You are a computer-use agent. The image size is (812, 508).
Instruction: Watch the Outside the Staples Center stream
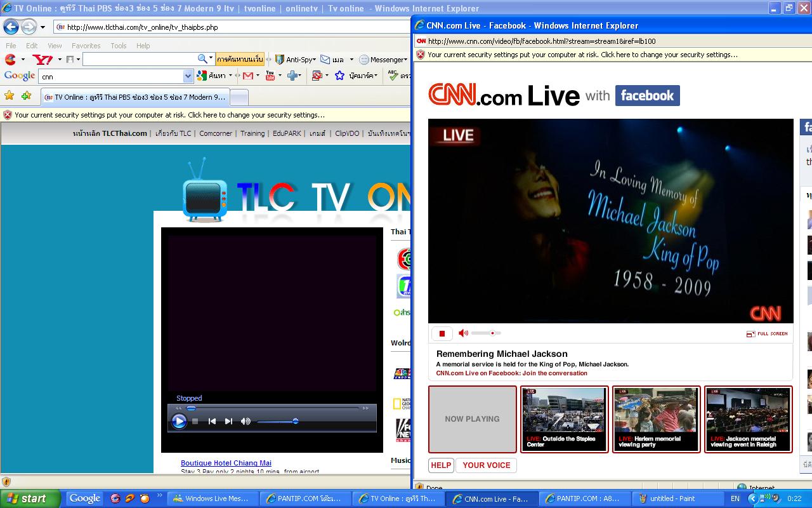[564, 419]
